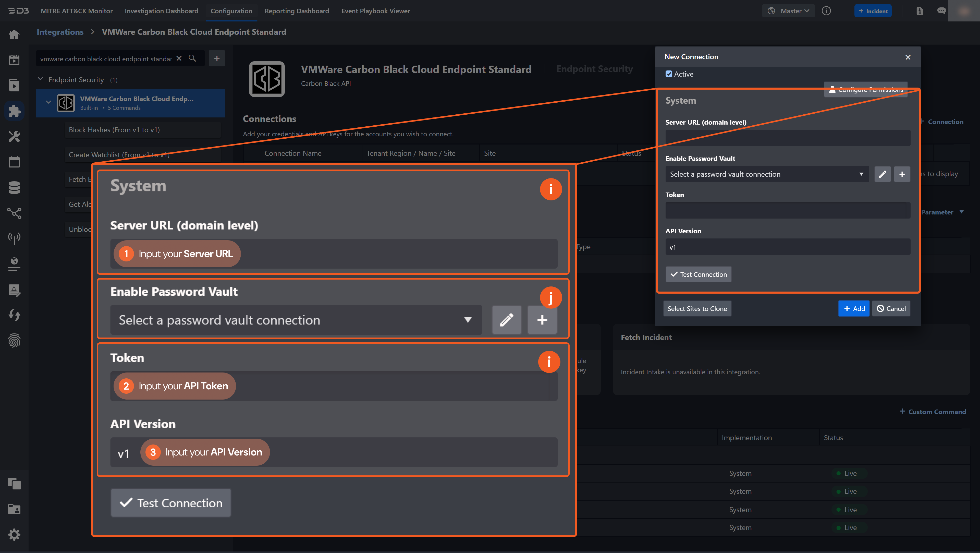This screenshot has width=980, height=553.
Task: Open the Master site dropdown
Action: 788,11
